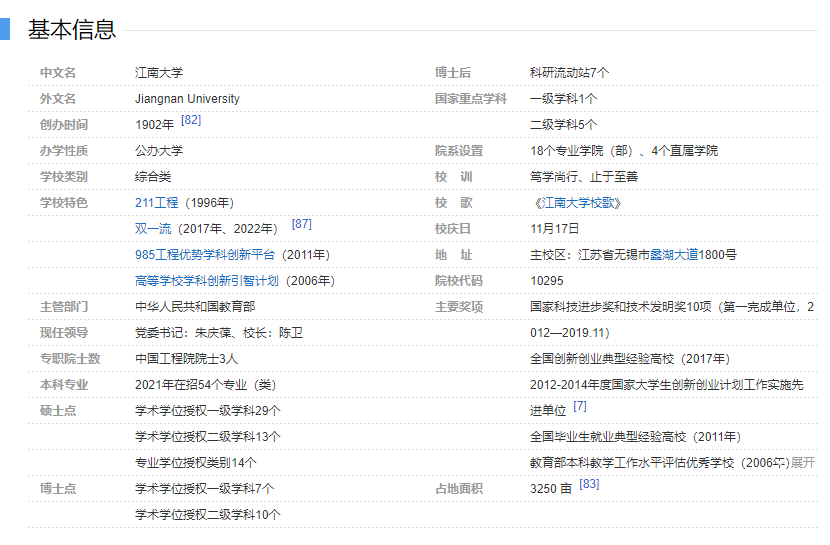Open reference [83] beside 3250 亩
Viewport: 830px width, 545px height.
tap(589, 484)
